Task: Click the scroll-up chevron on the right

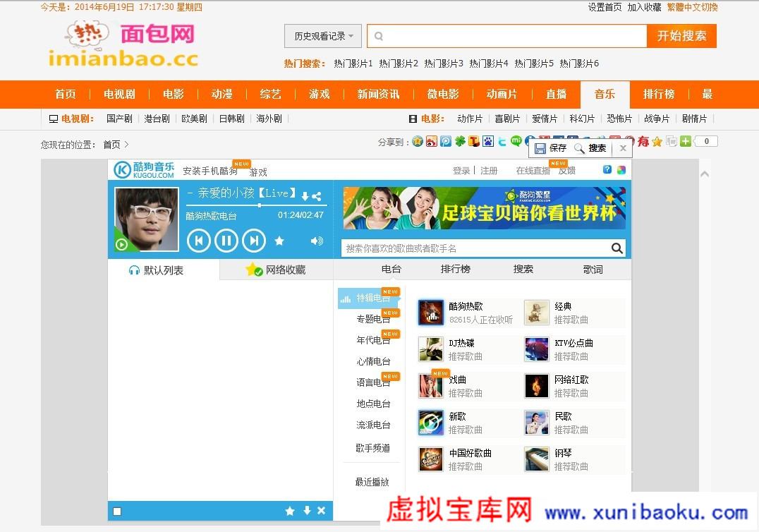Action: [x=704, y=174]
